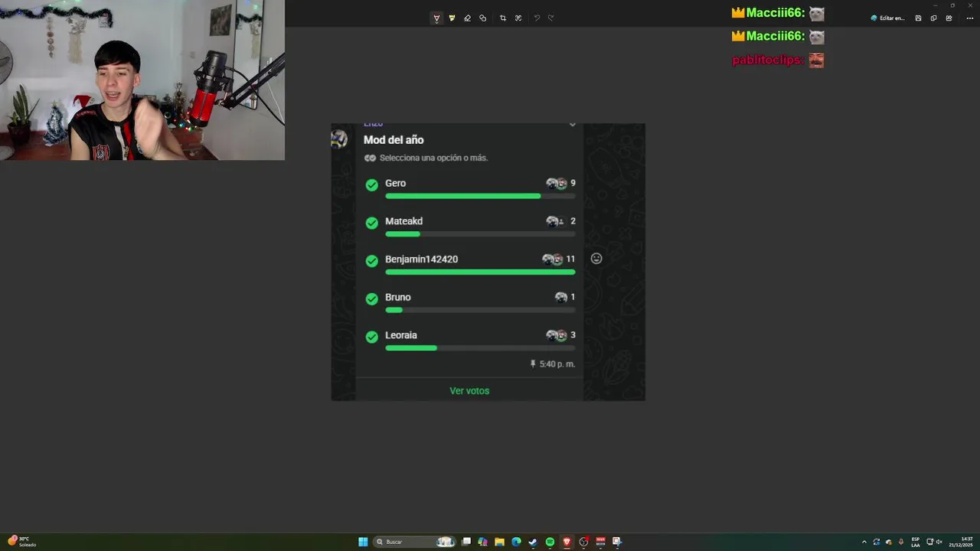
Task: Click the 'Bruno' option label
Action: (398, 297)
